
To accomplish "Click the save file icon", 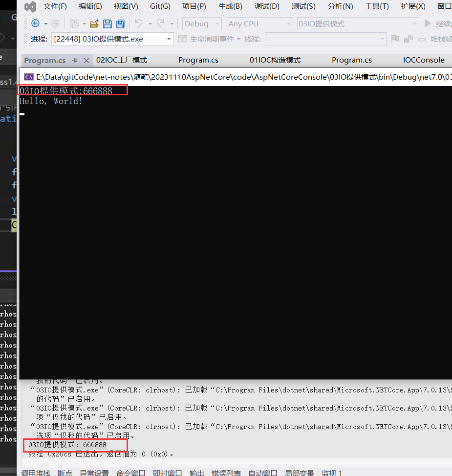I will (108, 23).
